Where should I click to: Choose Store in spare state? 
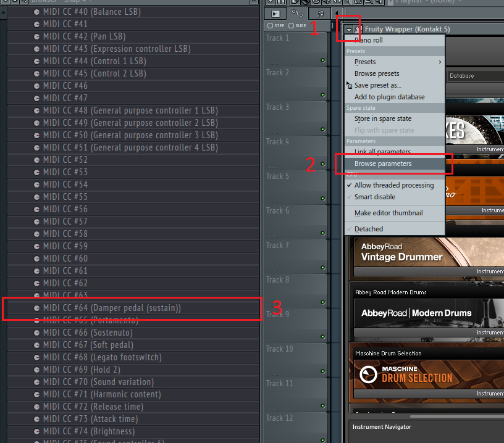(x=395, y=119)
